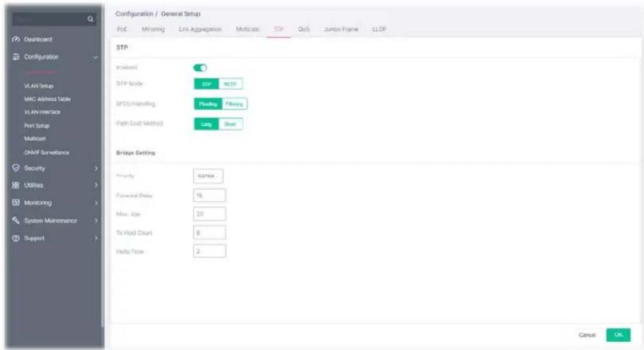This screenshot has height=350, width=644.
Task: Switch to the Mirroring tab
Action: tap(153, 29)
